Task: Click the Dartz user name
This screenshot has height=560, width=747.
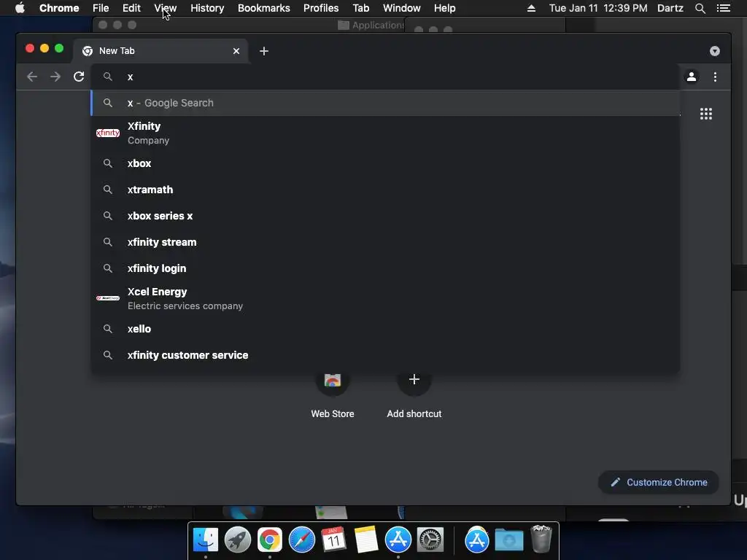Action: click(x=670, y=8)
